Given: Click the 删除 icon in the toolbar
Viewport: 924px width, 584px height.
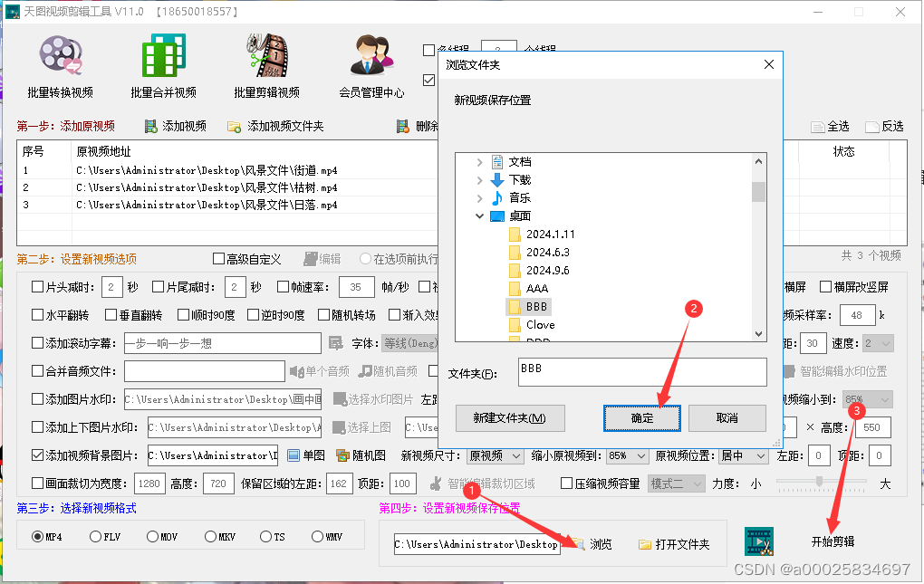Looking at the screenshot, I should [403, 126].
